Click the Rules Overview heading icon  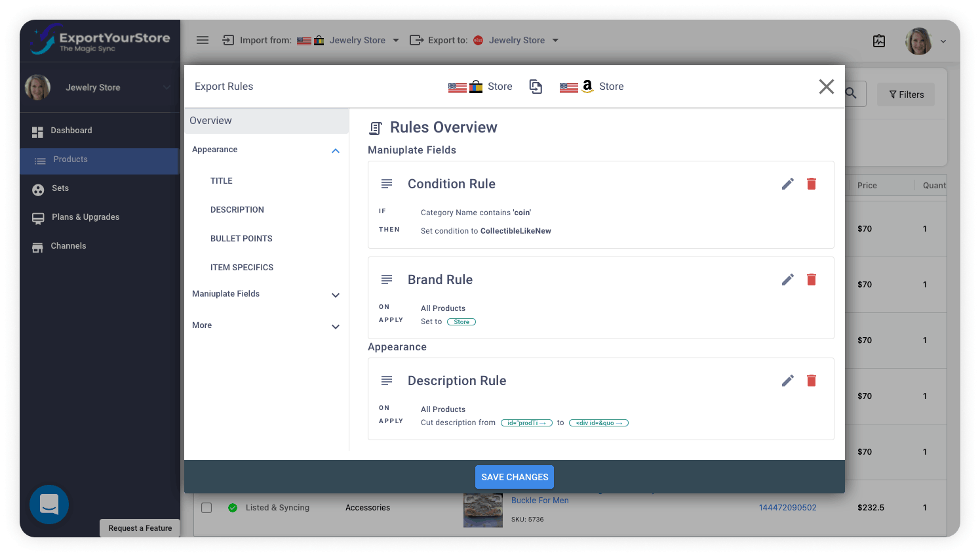tap(376, 128)
